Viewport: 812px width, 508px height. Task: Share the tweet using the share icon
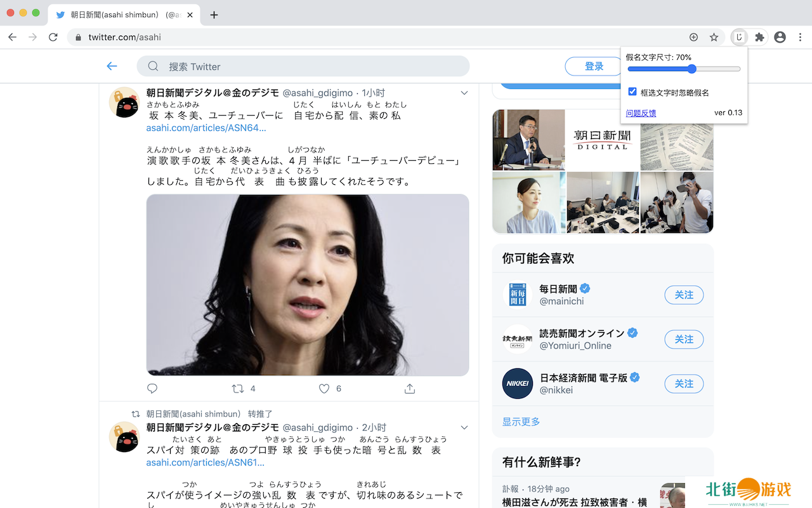click(x=410, y=389)
